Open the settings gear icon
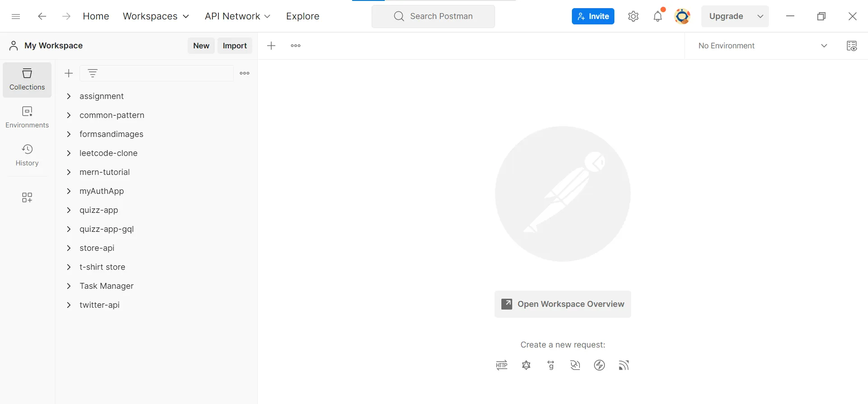This screenshot has width=868, height=404. tap(633, 16)
